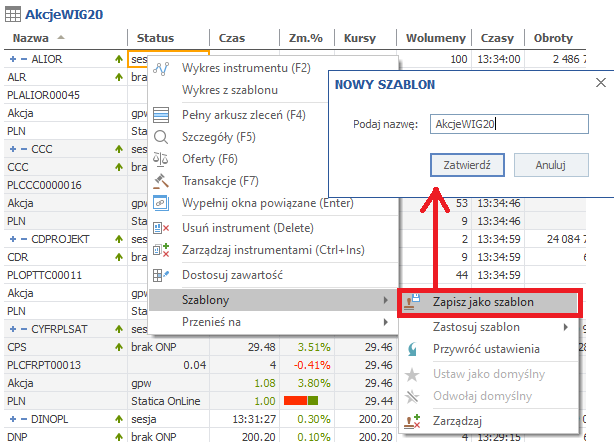The width and height of the screenshot is (615, 446).
Task: Click the PLALIOR00045 cell
Action: pos(43,95)
